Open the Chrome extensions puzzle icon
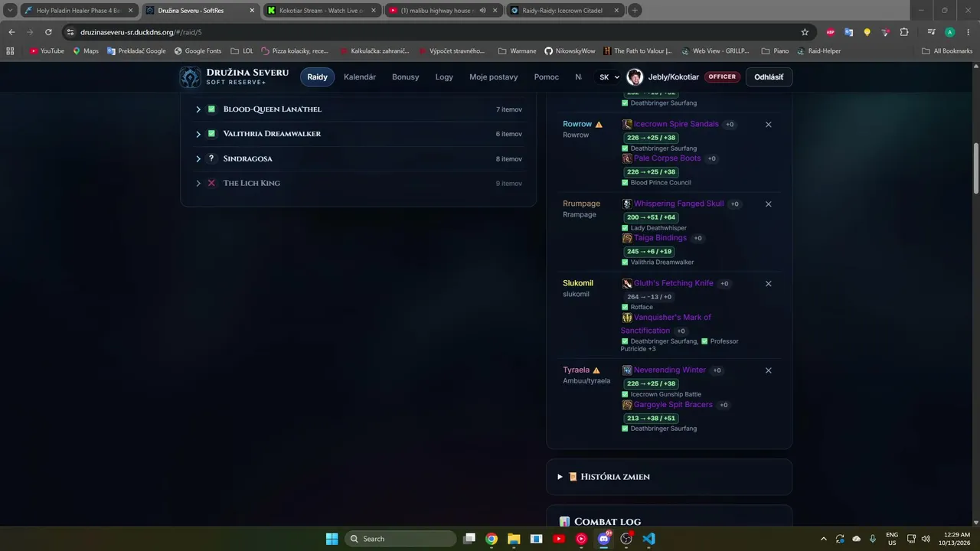 (x=904, y=32)
